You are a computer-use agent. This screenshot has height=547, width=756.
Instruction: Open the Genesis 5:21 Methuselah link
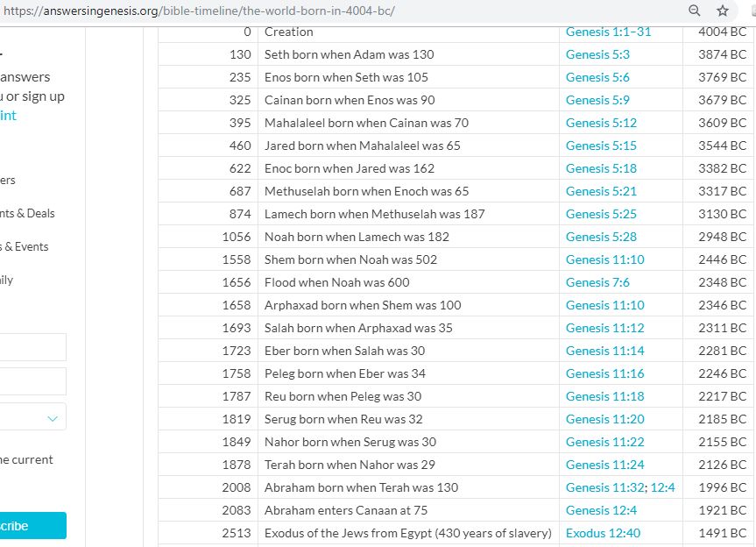click(601, 191)
